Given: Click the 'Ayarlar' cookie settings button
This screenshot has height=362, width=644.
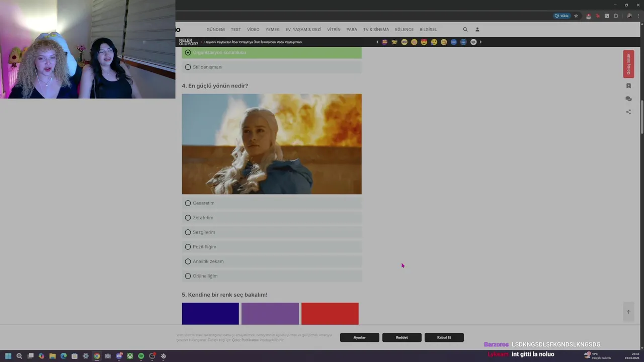Looking at the screenshot, I should 360,337.
